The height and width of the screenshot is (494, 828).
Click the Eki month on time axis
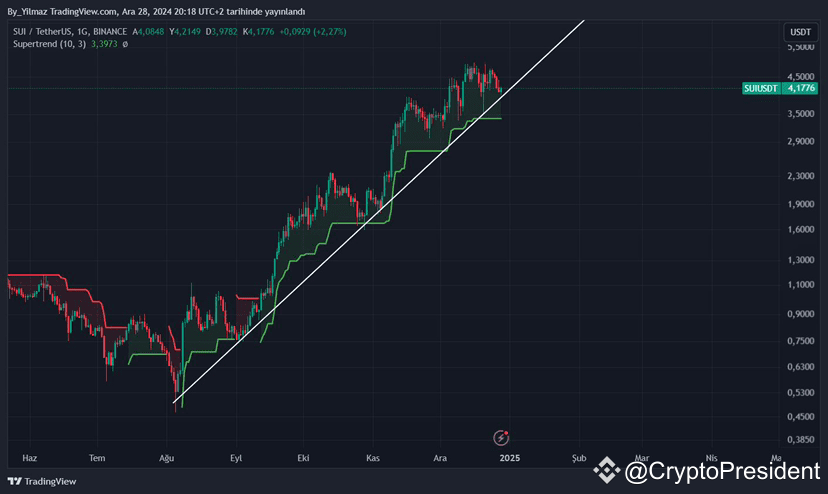click(x=303, y=458)
